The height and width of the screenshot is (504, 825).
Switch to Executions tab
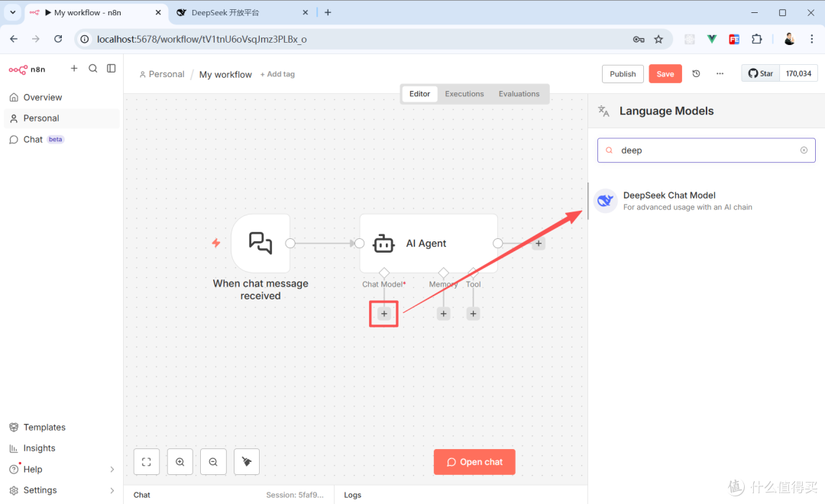pos(464,94)
